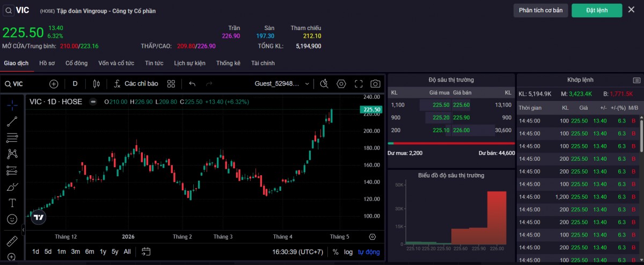644x265 pixels.
Task: Collapse the drawing toolbar side panel
Action: pyautogui.click(x=23, y=230)
